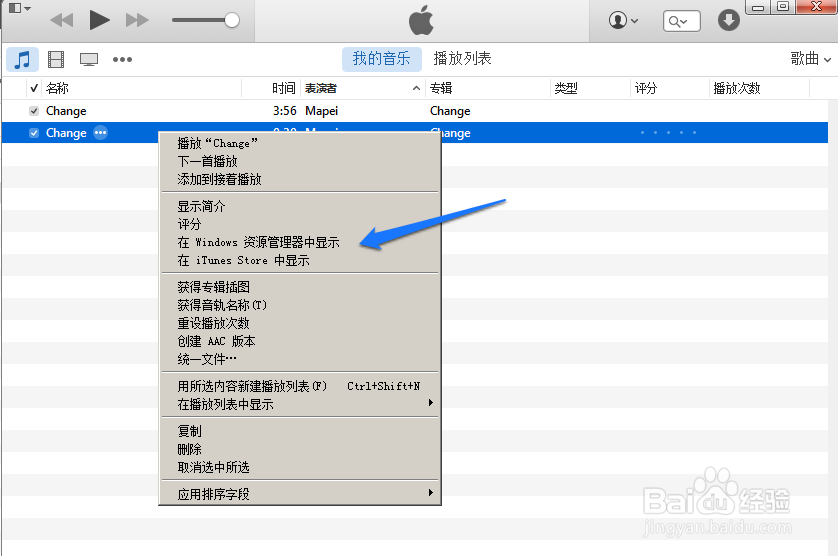838x556 pixels.
Task: Open the 歌曲 view dropdown
Action: [x=811, y=59]
